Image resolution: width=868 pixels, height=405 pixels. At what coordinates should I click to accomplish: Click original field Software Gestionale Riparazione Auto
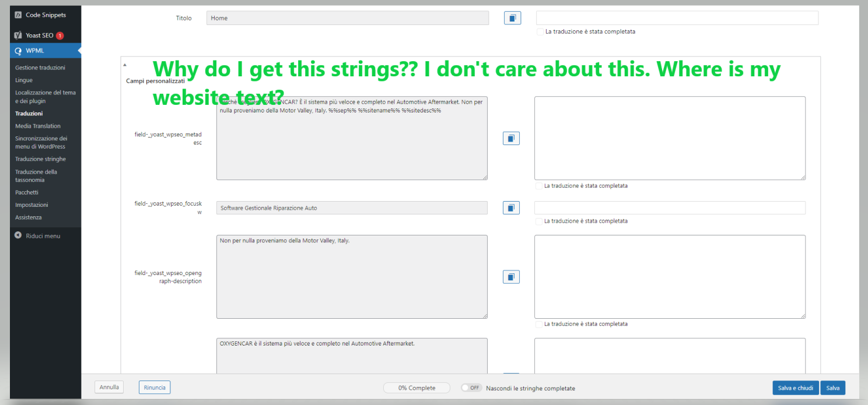pos(352,207)
